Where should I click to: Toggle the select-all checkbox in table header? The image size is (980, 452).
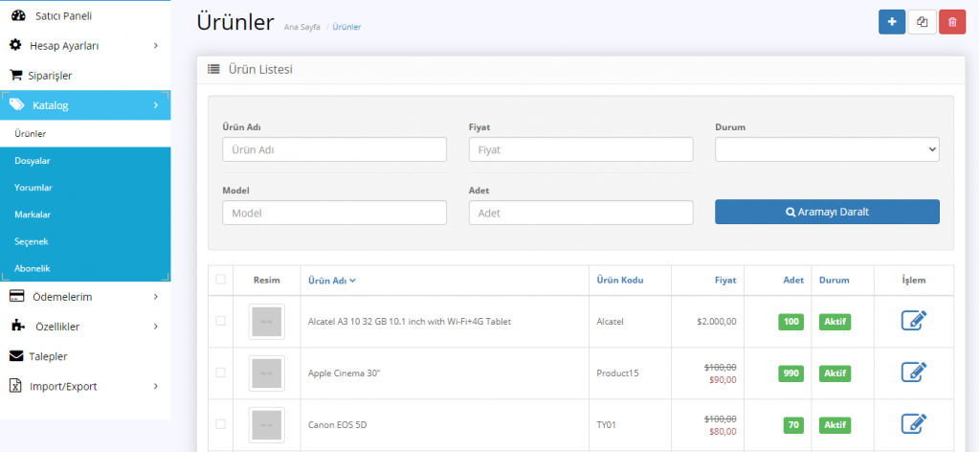(221, 280)
